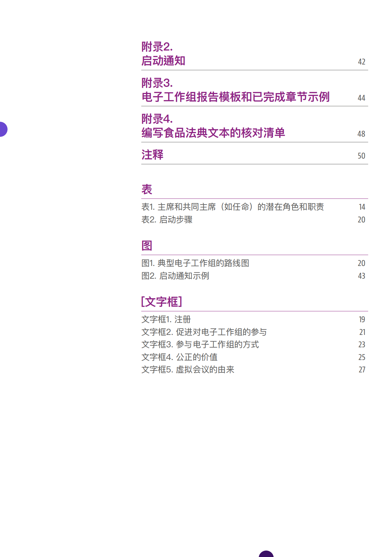Open 图2. 启动通知示例 entry
The height and width of the screenshot is (557, 392).
tap(175, 276)
